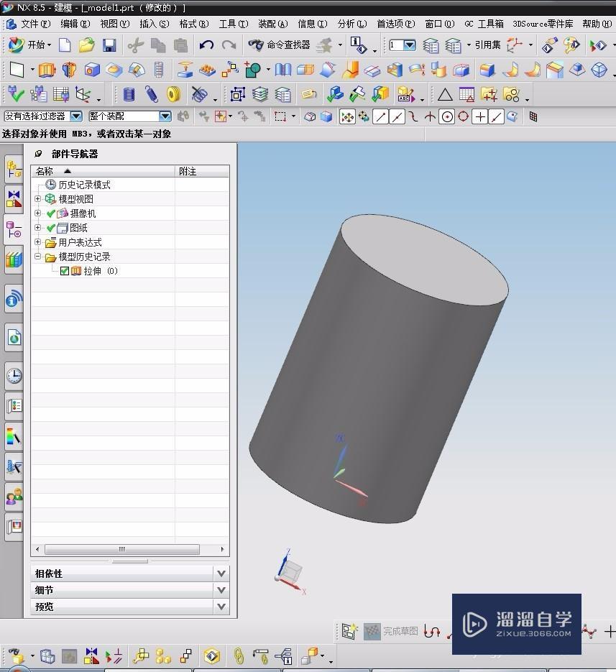Expand the 细节 panel section
This screenshot has height=672, width=616.
click(130, 590)
